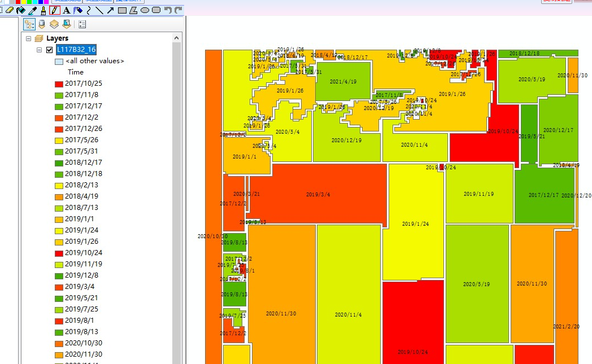Choose the Text 'A' tool
This screenshot has width=592, height=364.
coord(67,10)
